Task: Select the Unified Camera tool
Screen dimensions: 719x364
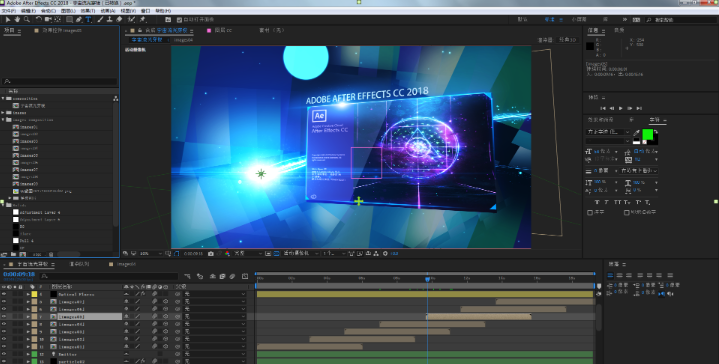Action: 48,19
